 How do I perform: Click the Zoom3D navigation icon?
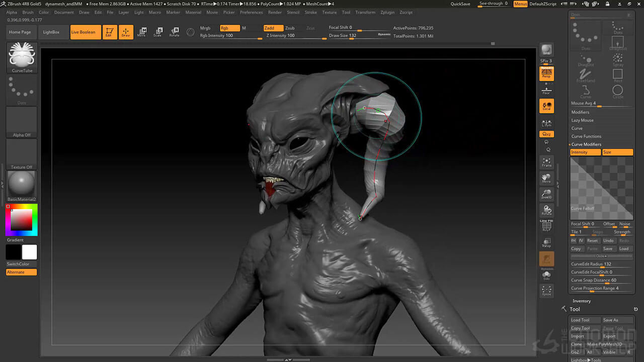(546, 194)
